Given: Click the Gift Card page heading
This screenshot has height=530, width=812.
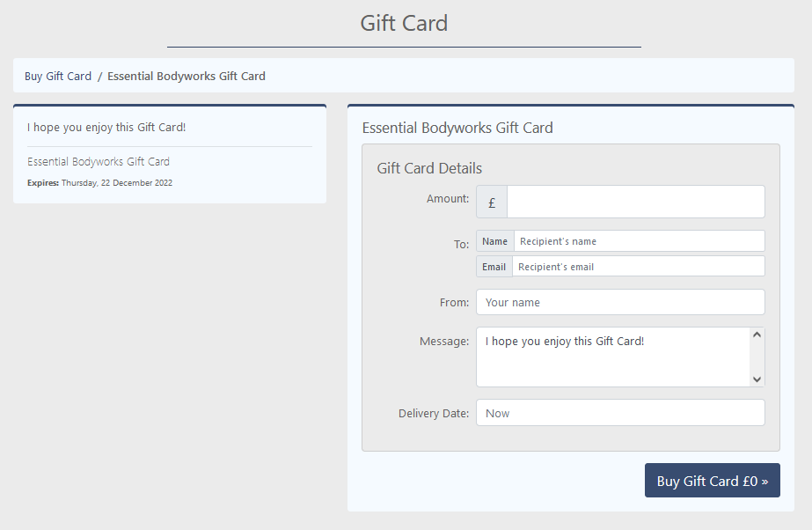Looking at the screenshot, I should (404, 23).
